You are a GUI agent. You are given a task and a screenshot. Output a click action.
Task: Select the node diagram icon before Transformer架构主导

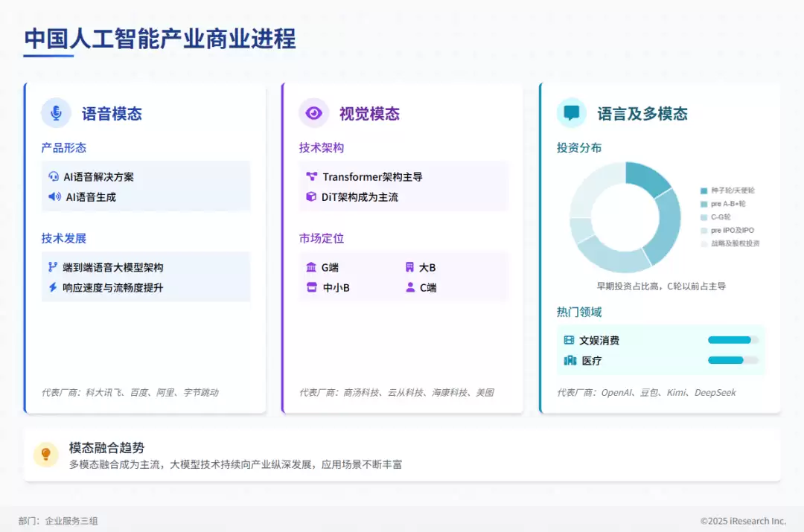pyautogui.click(x=311, y=176)
